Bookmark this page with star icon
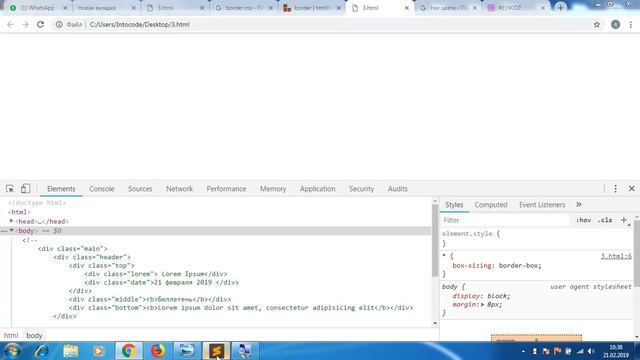Viewport: 640px width, 360px height. point(597,24)
